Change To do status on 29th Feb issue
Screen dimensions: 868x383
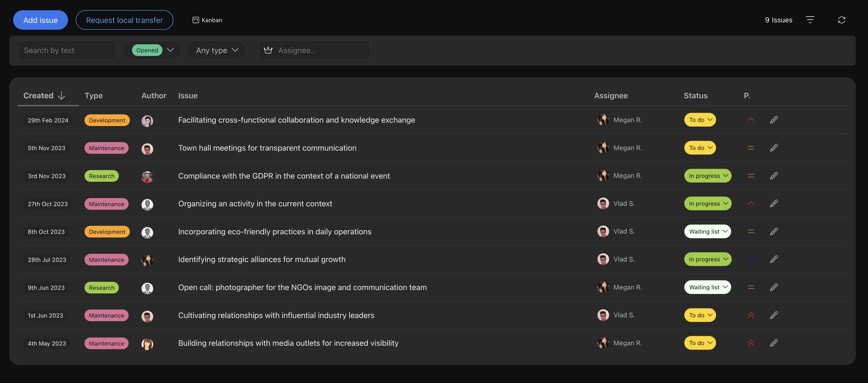tap(700, 120)
